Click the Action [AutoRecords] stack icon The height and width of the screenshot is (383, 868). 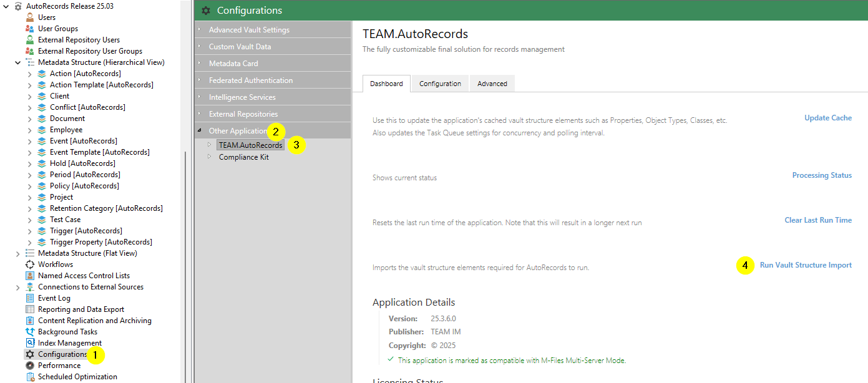click(x=42, y=74)
